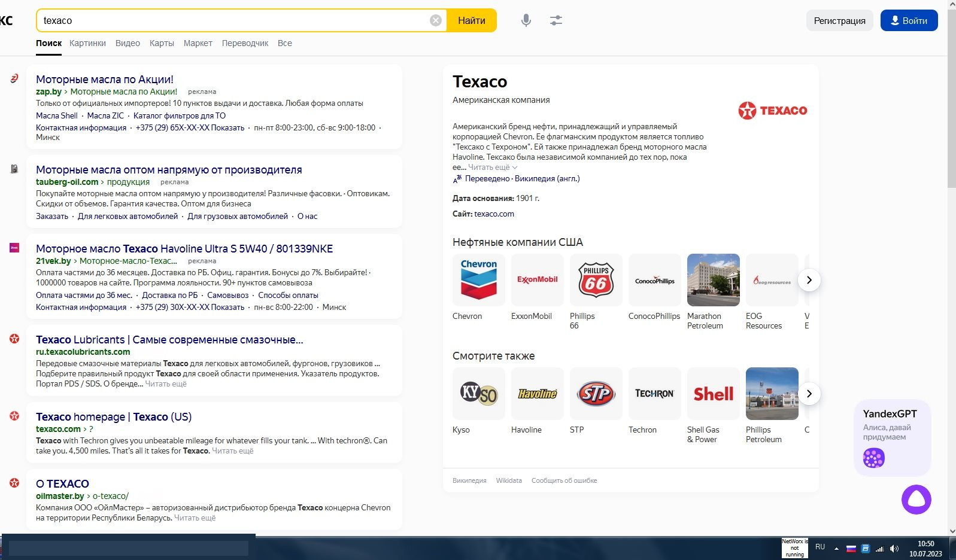Click the network signal tray icon

(879, 549)
